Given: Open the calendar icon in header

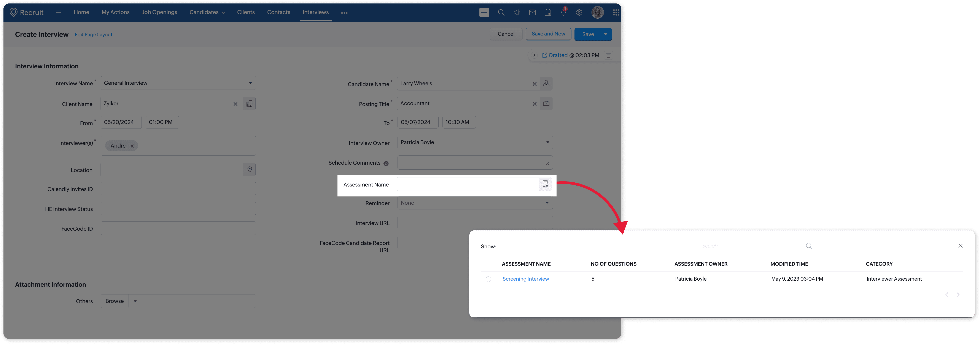Looking at the screenshot, I should [x=548, y=13].
